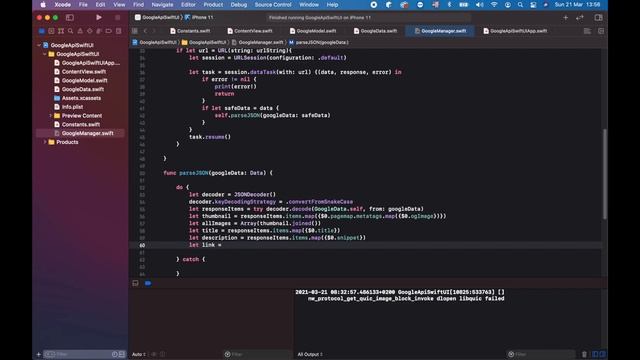
Task: Collapse the GoogleApiSwiftUI group folder
Action: coord(45,54)
